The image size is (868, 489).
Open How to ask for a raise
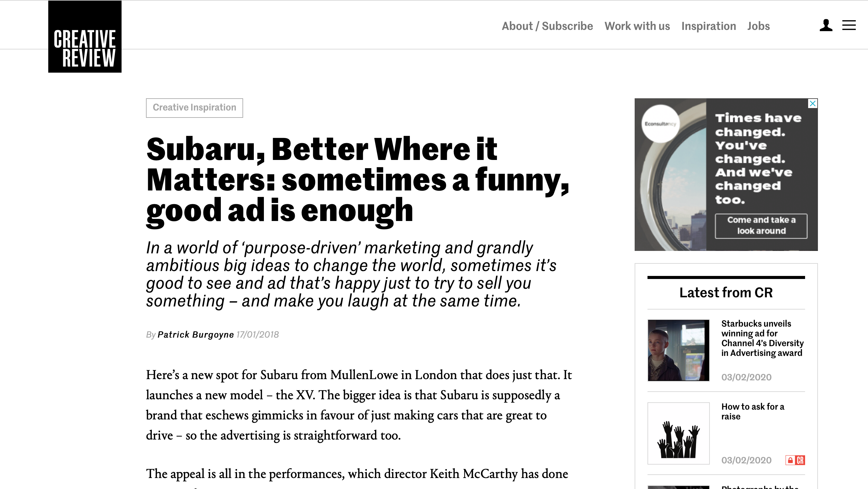(753, 411)
